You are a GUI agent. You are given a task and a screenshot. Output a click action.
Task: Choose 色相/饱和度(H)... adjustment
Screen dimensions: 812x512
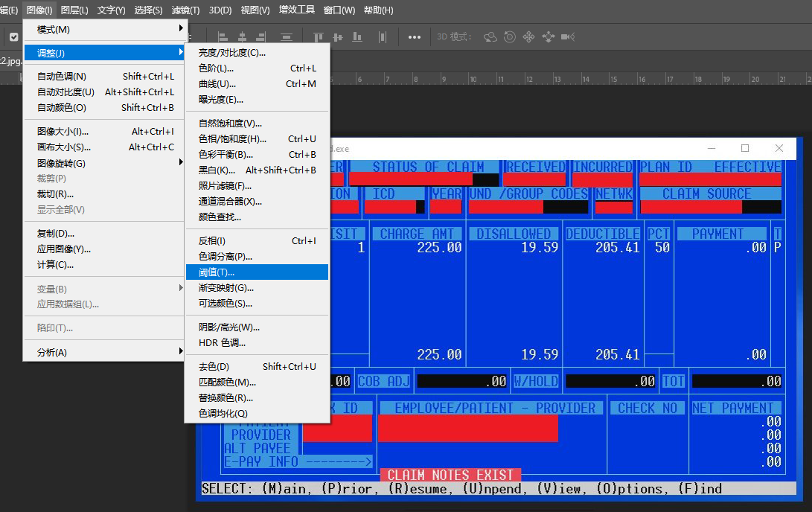pos(257,138)
